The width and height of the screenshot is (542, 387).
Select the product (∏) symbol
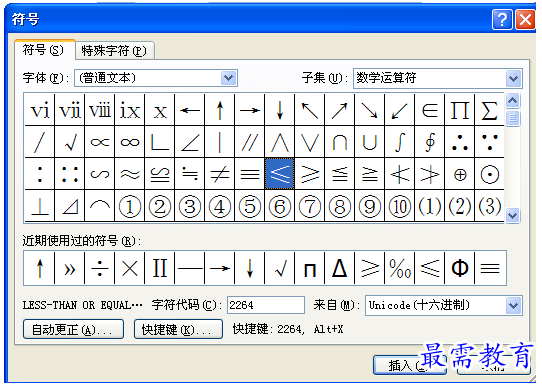pyautogui.click(x=460, y=111)
